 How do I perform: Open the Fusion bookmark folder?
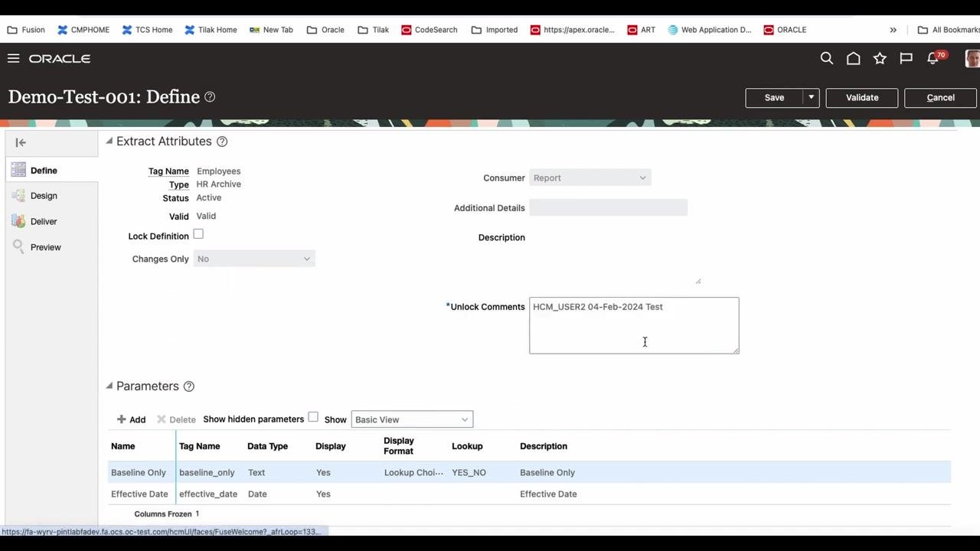click(26, 30)
